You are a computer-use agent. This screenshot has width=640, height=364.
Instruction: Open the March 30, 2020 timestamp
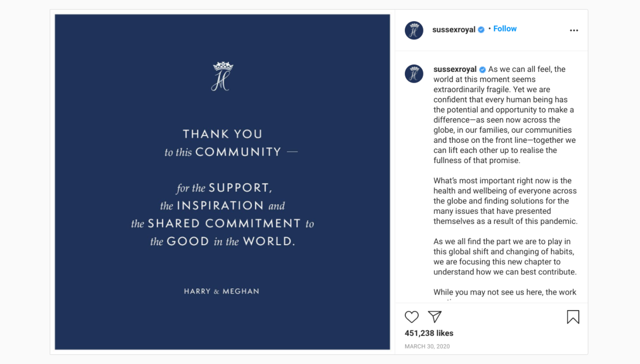(427, 346)
